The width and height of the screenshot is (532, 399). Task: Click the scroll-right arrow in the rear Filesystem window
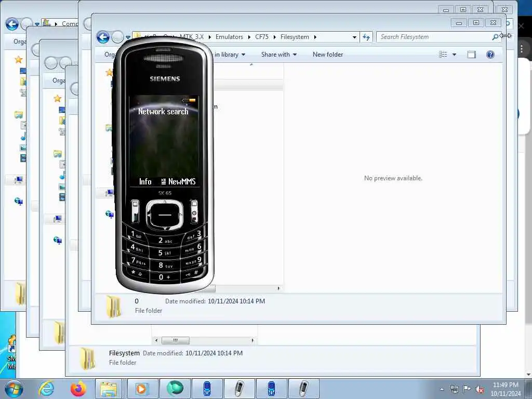pyautogui.click(x=252, y=340)
